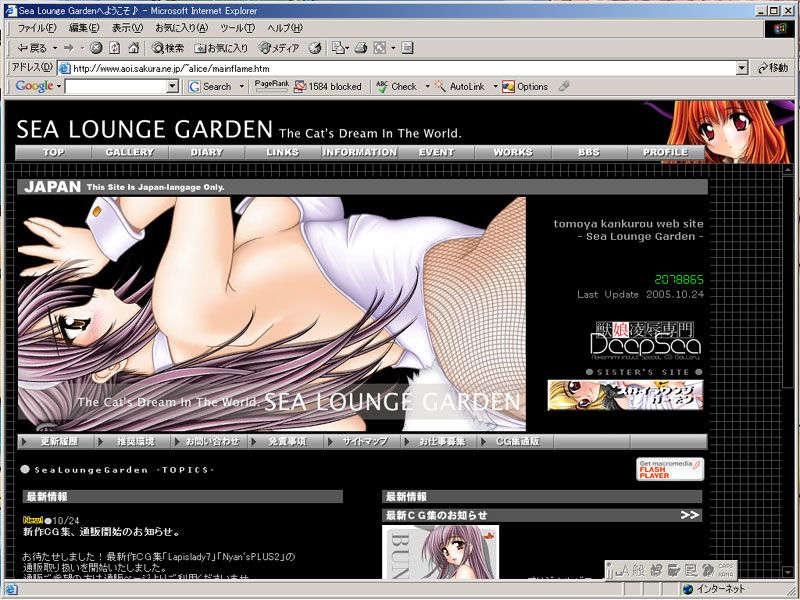Expand the Back button history arrow

click(55, 48)
